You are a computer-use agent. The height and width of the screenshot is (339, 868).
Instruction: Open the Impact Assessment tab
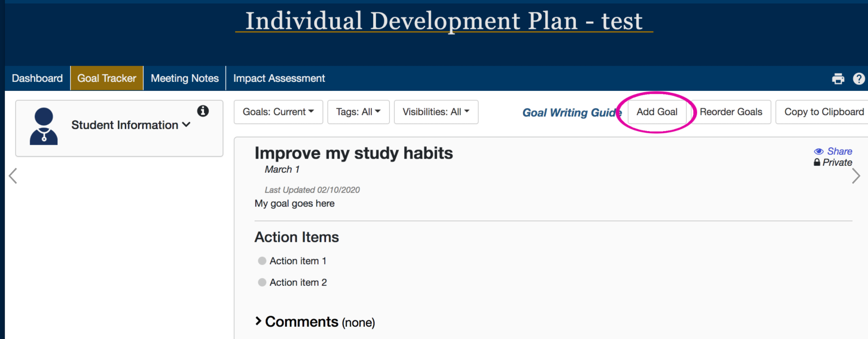[x=279, y=78]
